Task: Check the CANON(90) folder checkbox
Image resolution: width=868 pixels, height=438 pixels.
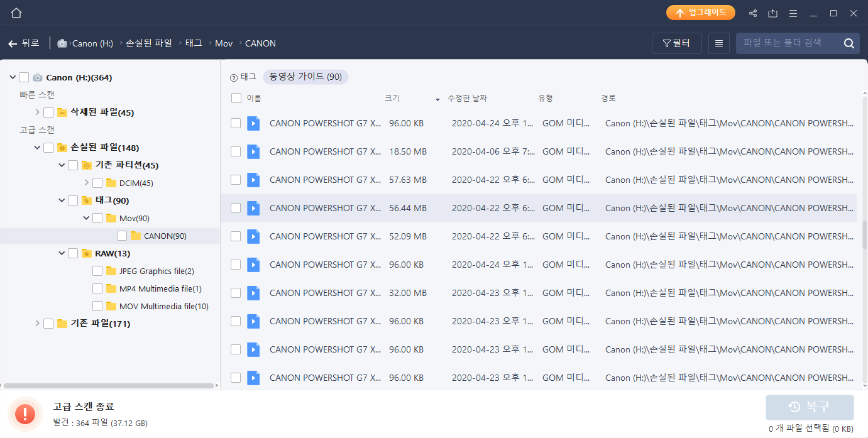Action: pyautogui.click(x=122, y=236)
